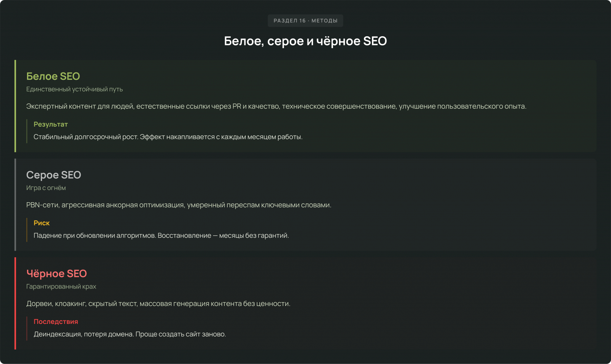Click the gray SEO description mentioning PBN-сети
The image size is (611, 364).
click(x=179, y=205)
